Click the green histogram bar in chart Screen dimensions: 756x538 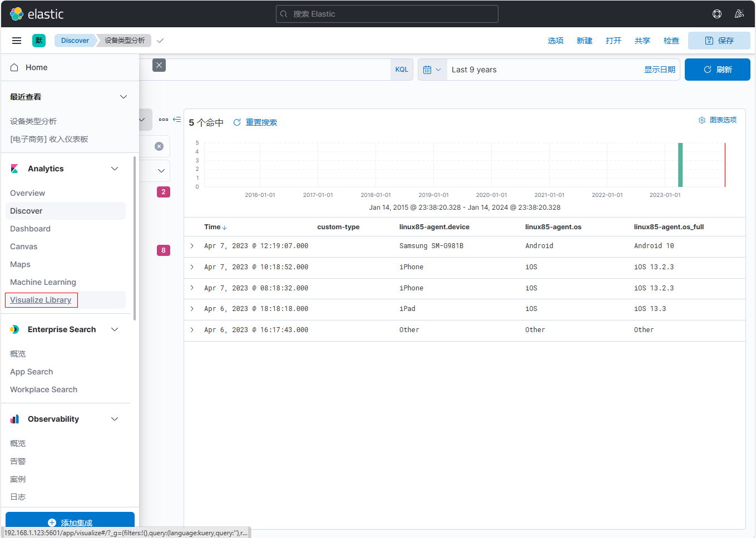tap(680, 165)
